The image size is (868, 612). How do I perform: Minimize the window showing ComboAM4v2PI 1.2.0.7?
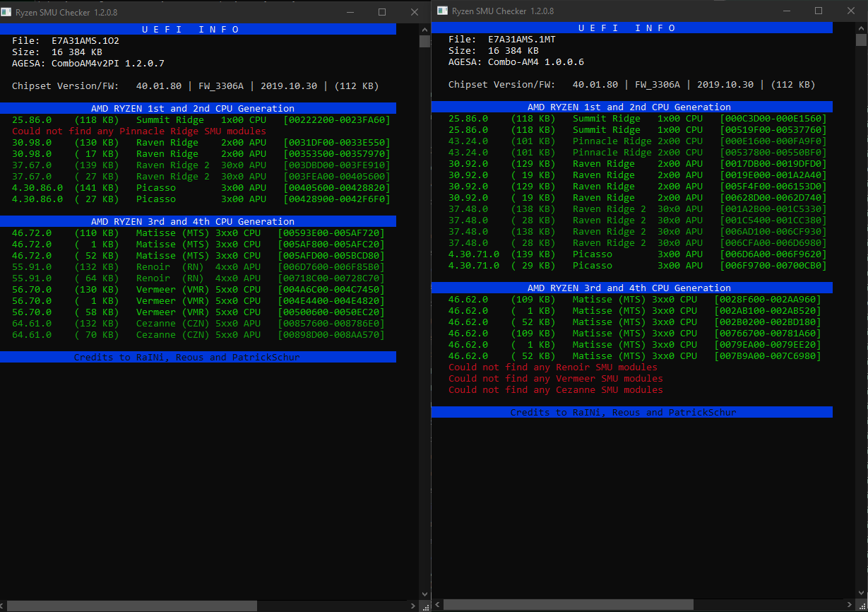tap(349, 13)
